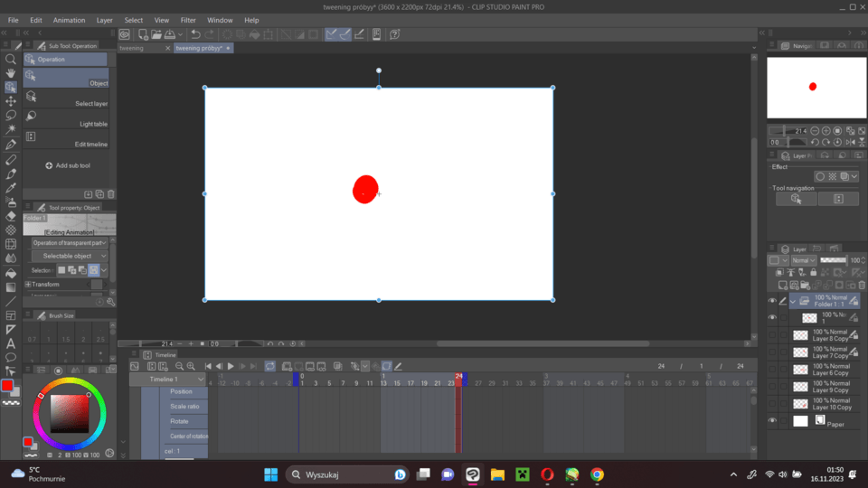868x488 pixels.
Task: Toggle visibility of Layer 7 Copy
Action: point(772,352)
